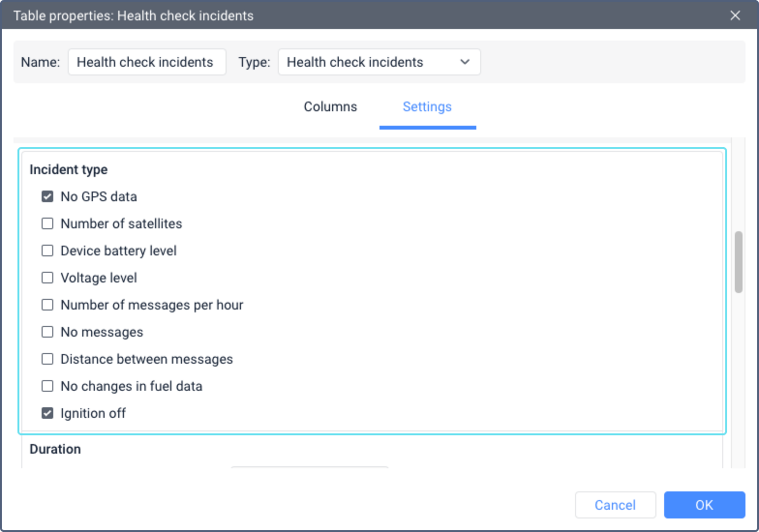
Task: Confirm with the OK button
Action: click(705, 505)
